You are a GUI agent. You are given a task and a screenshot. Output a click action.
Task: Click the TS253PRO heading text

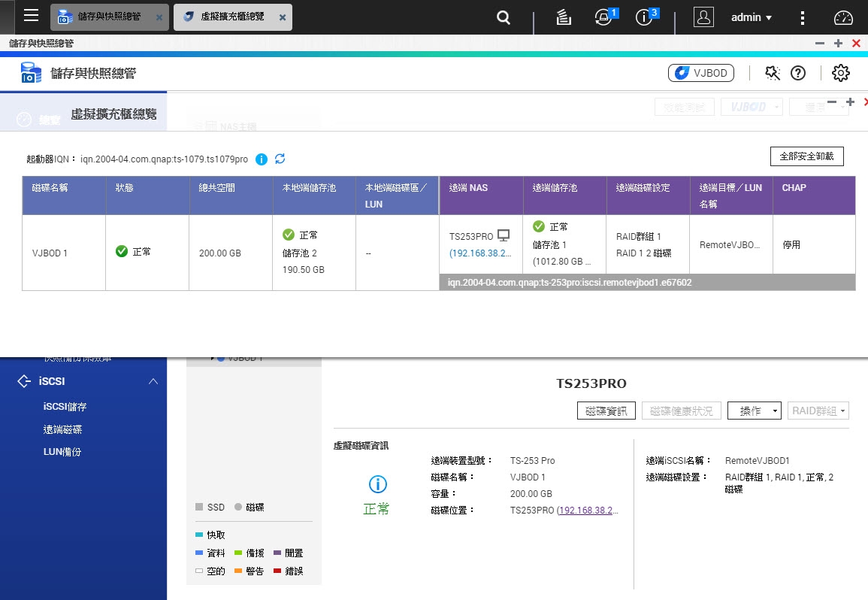tap(591, 383)
